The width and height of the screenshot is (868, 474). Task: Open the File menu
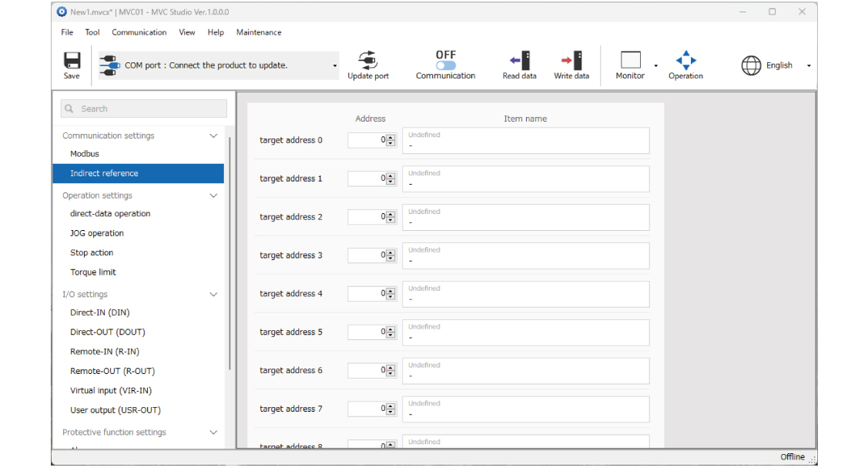(x=67, y=32)
